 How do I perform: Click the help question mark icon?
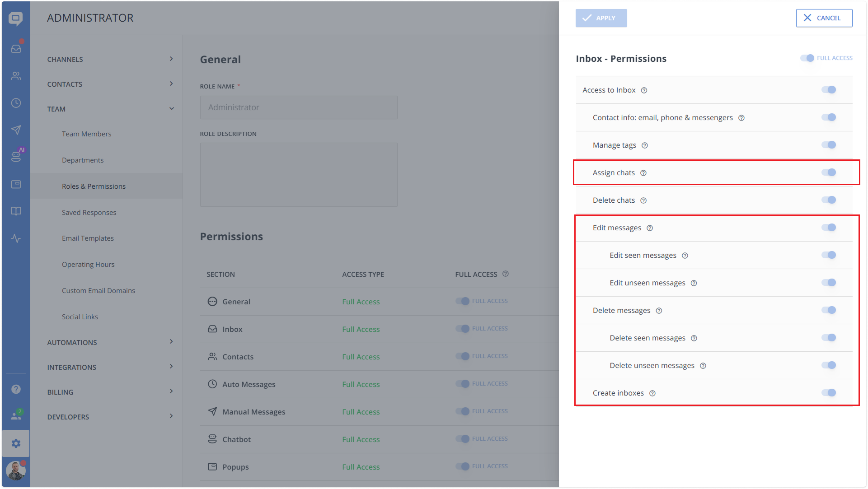16,389
